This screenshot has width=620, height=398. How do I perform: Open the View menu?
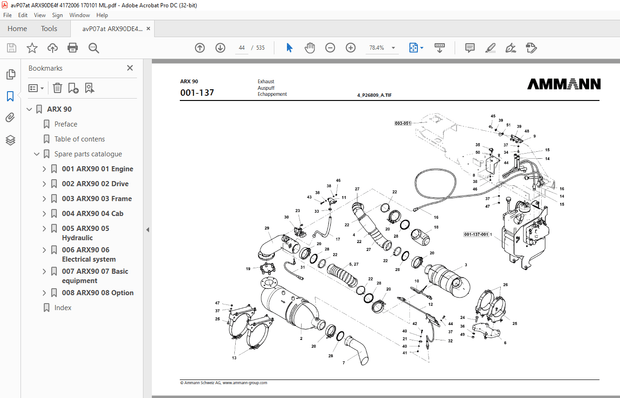40,15
